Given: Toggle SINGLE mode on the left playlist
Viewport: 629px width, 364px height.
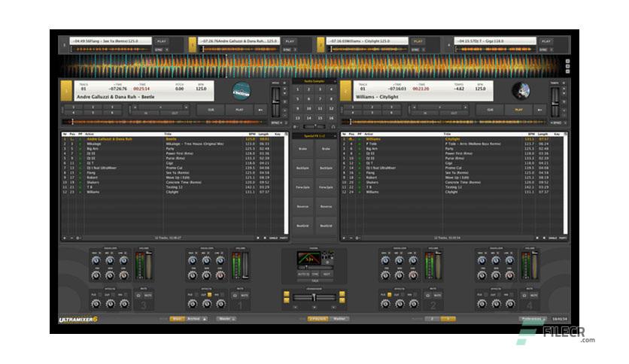Looking at the screenshot, I should (273, 238).
